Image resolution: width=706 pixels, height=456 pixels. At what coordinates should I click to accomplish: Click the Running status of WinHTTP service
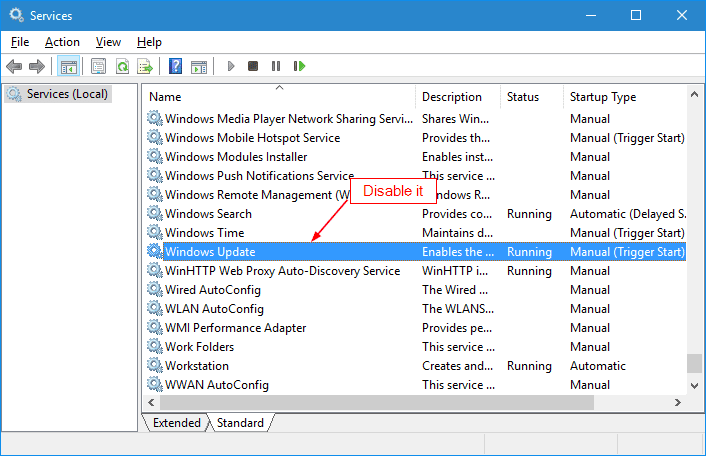click(x=529, y=271)
